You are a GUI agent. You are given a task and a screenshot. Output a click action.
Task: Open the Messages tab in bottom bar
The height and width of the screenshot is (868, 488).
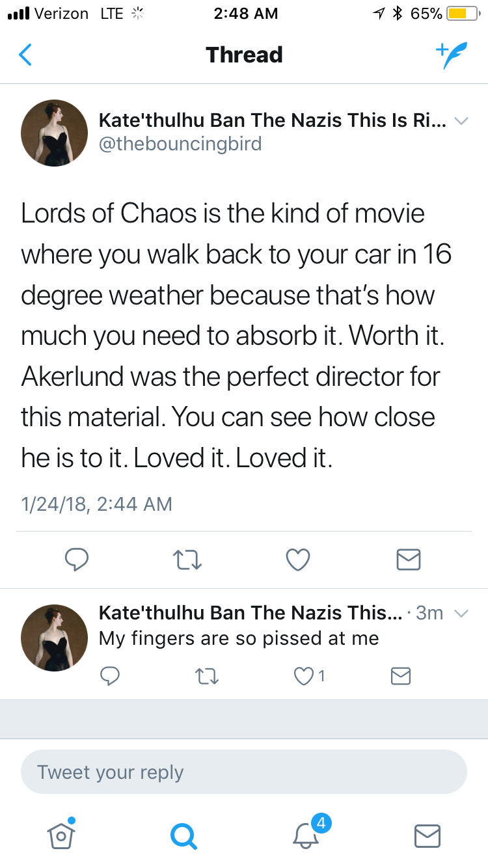(427, 835)
